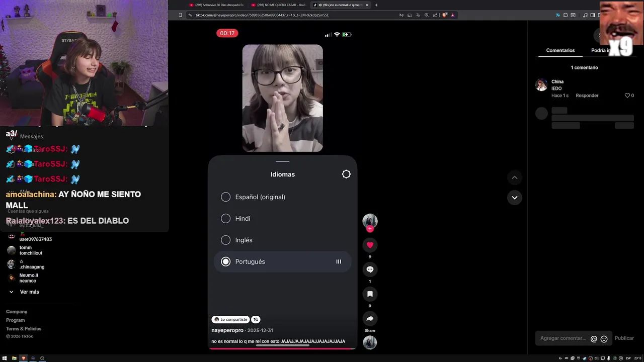Click the Publicar button
This screenshot has height=362, width=644.
coord(624,338)
